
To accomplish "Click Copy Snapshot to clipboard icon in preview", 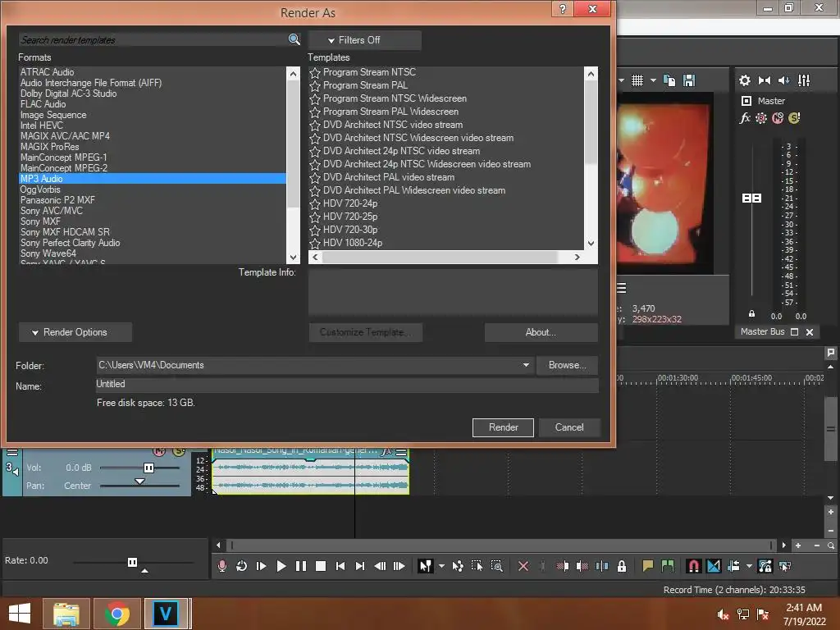I will [x=669, y=80].
